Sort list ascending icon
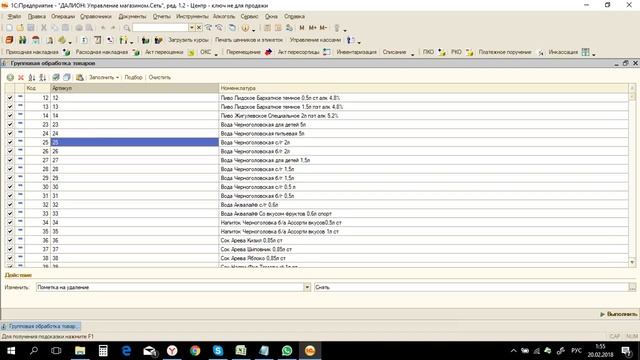Viewport: 640px width, 360px height. click(32, 77)
